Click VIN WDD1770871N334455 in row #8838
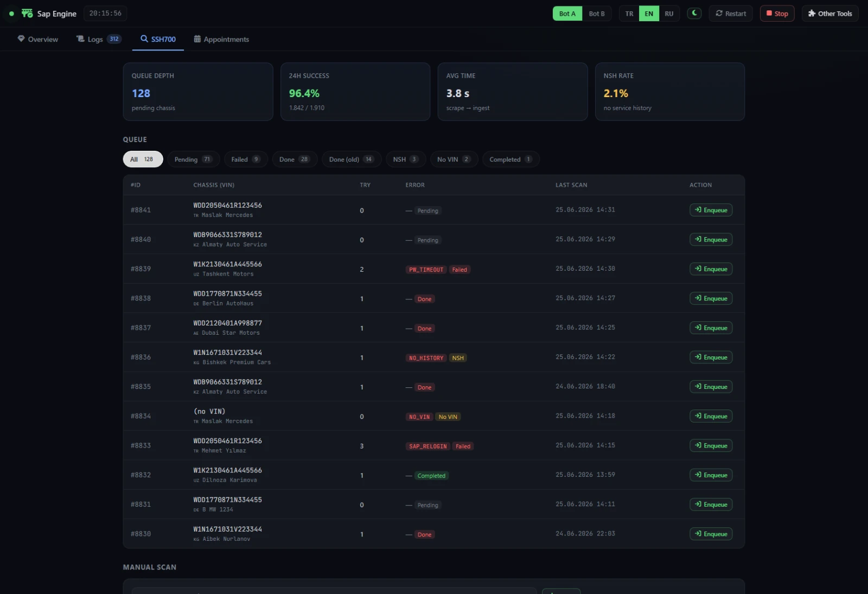868x594 pixels. (x=227, y=293)
